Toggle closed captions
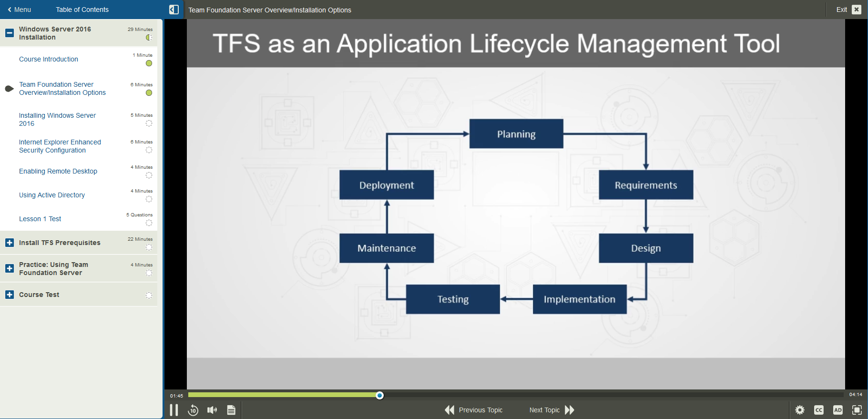The height and width of the screenshot is (419, 868). [x=819, y=410]
